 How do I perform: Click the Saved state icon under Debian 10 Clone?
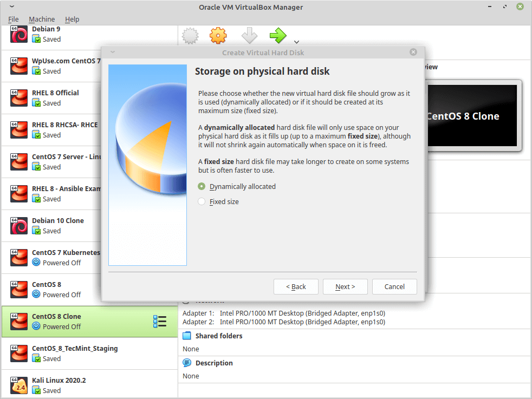click(36, 231)
